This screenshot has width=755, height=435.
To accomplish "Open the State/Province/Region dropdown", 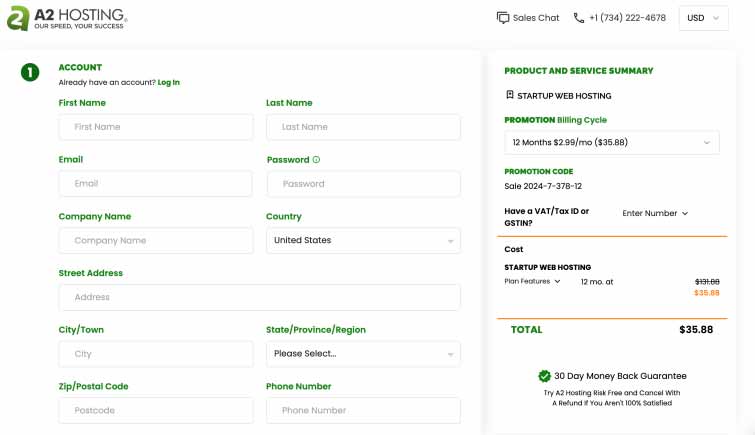I will tap(363, 354).
